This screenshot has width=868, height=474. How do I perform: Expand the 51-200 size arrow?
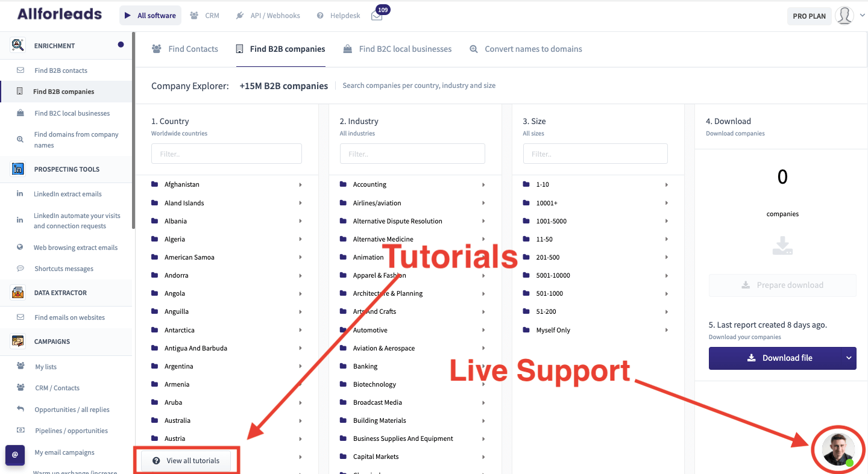667,312
